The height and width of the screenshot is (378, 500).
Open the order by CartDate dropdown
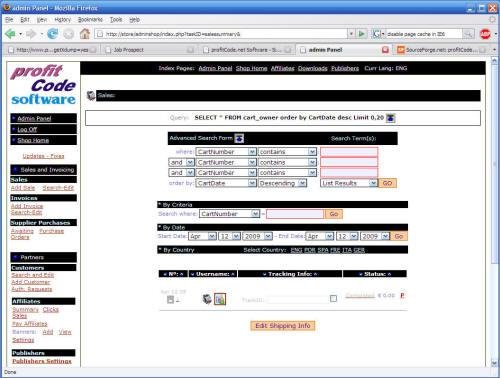226,183
